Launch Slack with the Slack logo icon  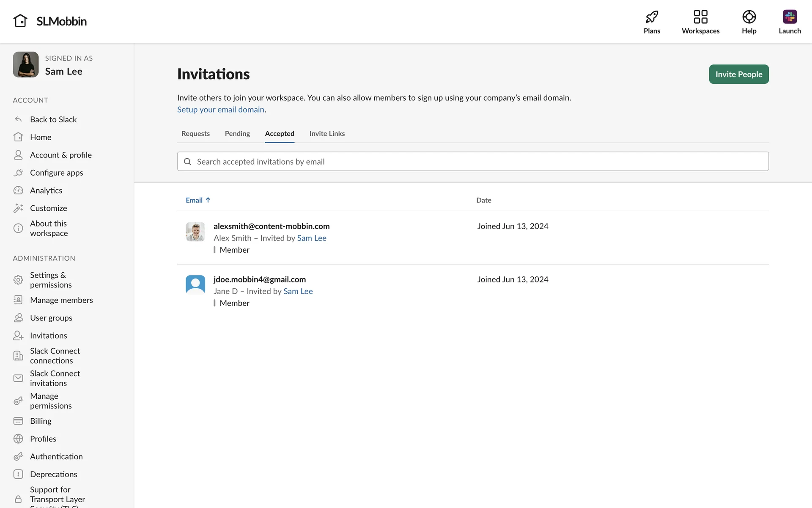(789, 17)
